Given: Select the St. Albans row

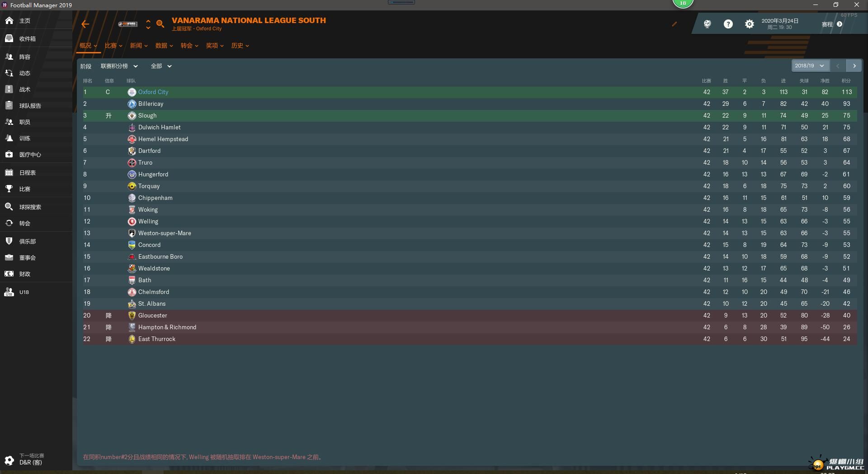Looking at the screenshot, I should tap(470, 304).
